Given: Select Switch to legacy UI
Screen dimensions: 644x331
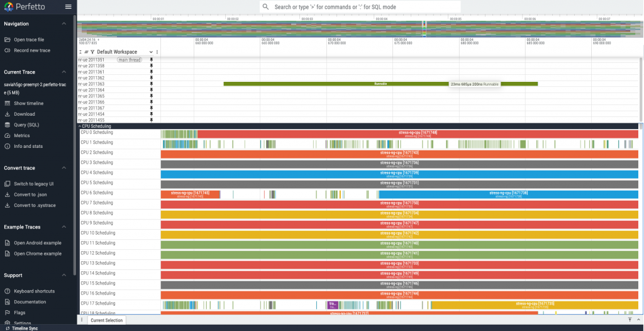Looking at the screenshot, I should (34, 184).
